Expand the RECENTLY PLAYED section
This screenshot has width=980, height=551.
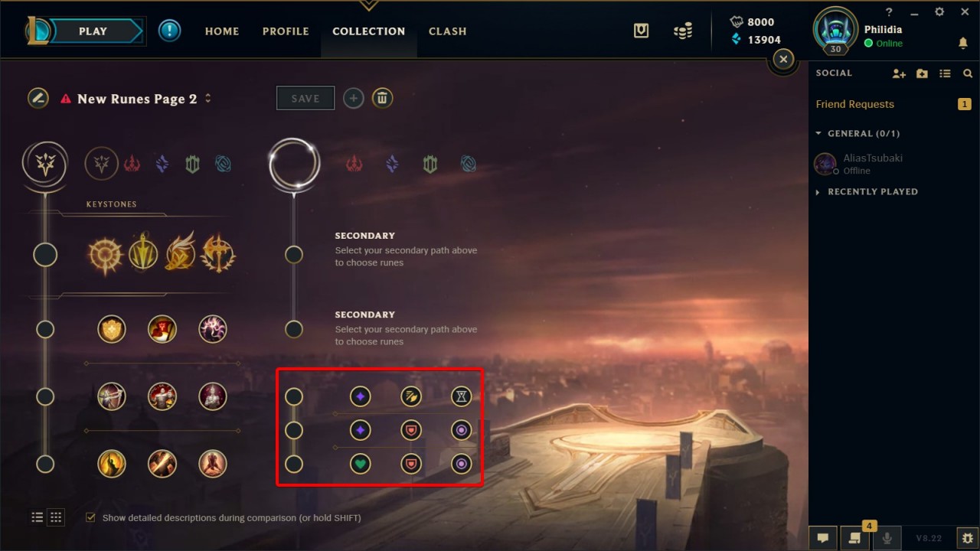click(867, 191)
